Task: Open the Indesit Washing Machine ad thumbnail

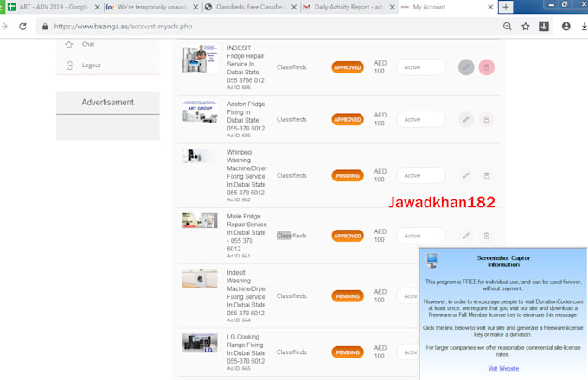Action: pos(200,279)
